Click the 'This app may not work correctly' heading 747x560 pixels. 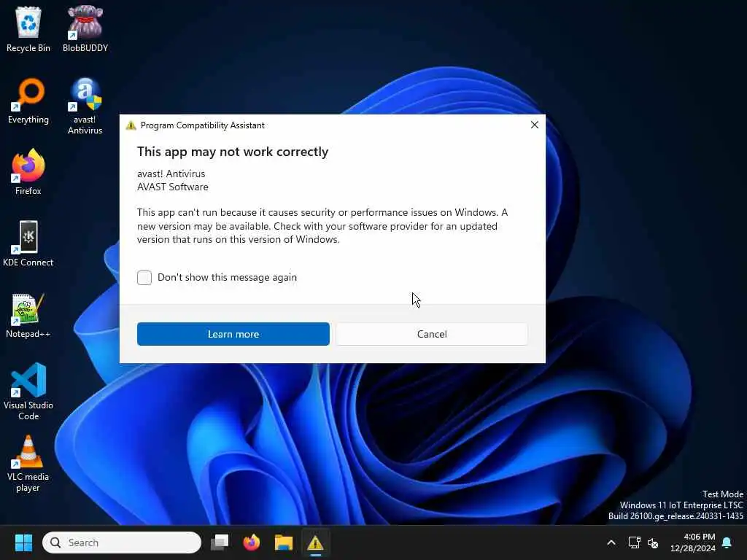(x=233, y=152)
